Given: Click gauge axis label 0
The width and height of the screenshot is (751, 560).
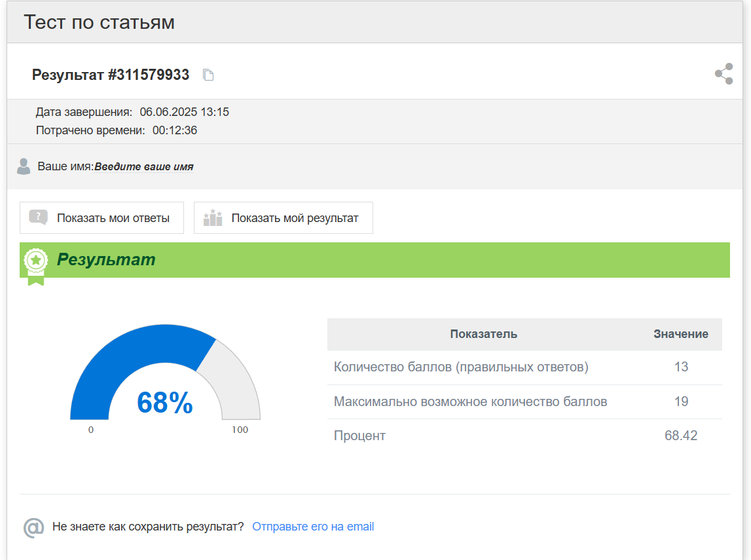Looking at the screenshot, I should tap(91, 430).
